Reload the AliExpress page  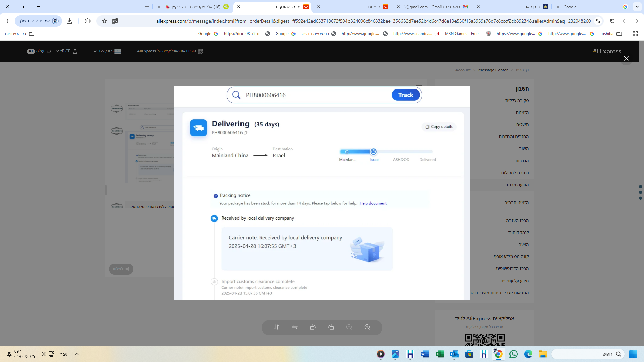coord(612,21)
